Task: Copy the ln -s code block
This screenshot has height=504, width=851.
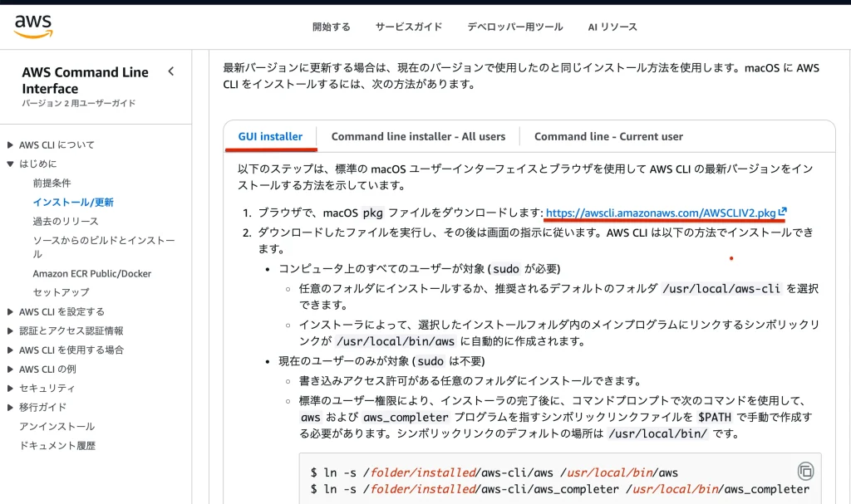Action: tap(804, 471)
